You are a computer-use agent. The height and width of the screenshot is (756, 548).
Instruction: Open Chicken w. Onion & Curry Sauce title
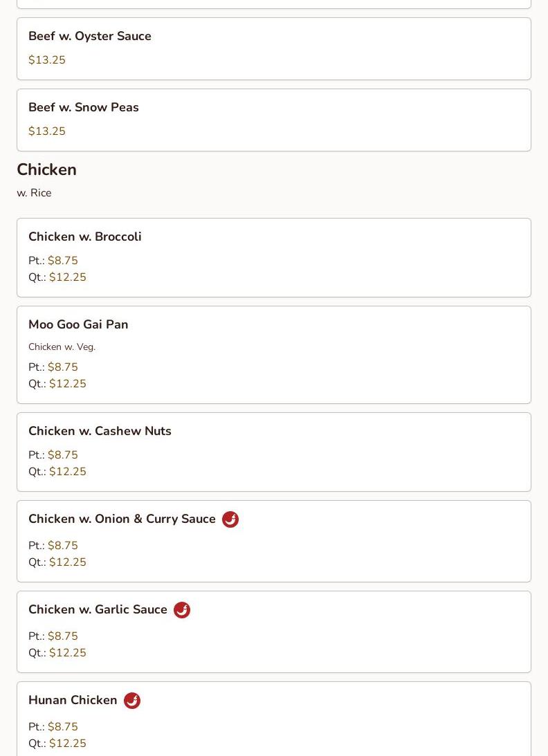click(x=122, y=519)
